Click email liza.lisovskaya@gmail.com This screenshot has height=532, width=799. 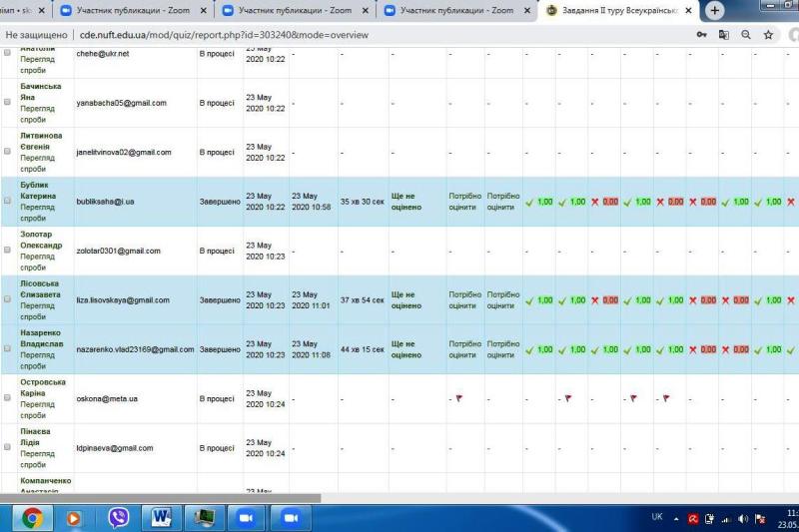tap(123, 300)
